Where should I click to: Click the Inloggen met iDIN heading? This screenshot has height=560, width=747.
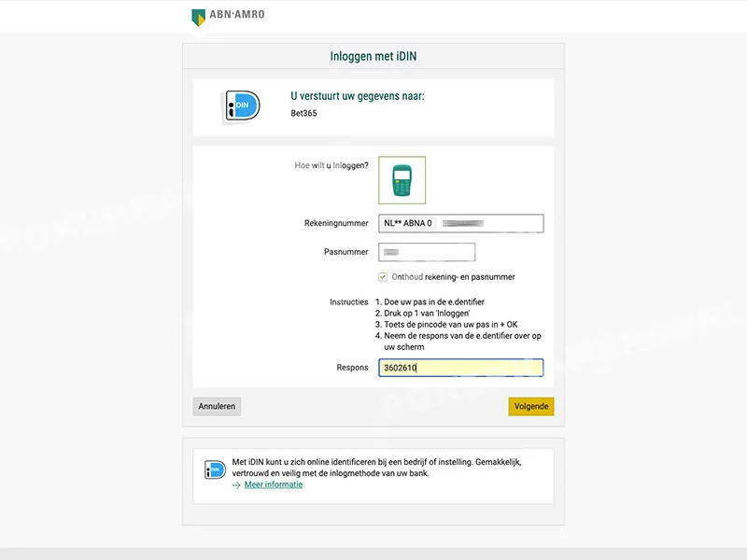click(373, 56)
